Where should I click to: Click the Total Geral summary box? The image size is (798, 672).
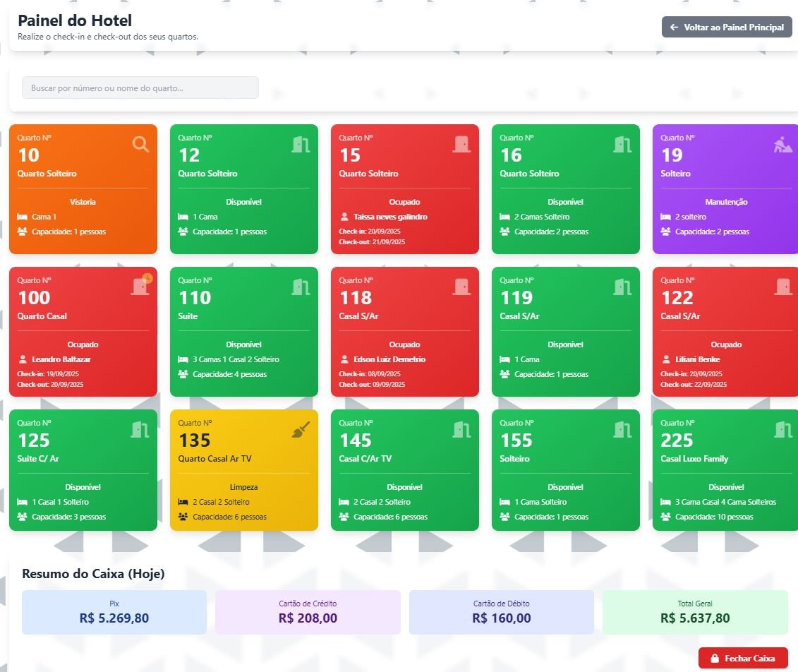tap(695, 612)
